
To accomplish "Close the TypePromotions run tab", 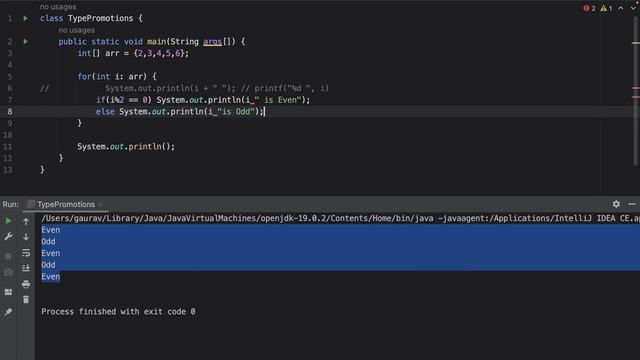I will [x=100, y=204].
